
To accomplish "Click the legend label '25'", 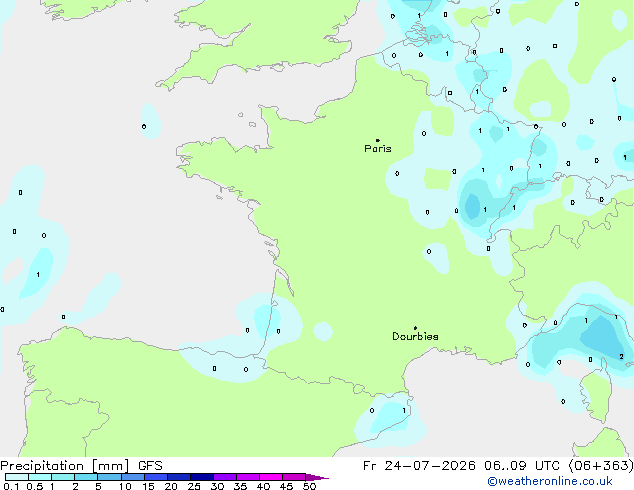I will [194, 486].
